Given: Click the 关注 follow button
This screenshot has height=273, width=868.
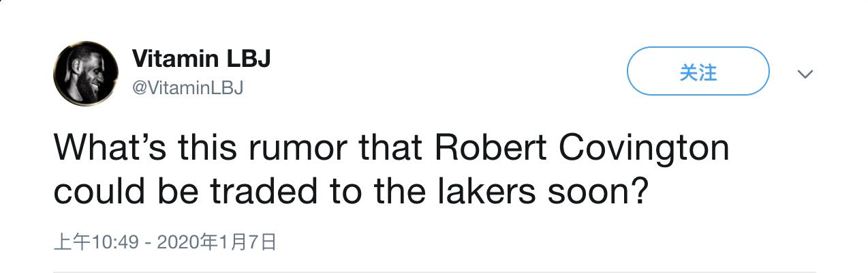Looking at the screenshot, I should pyautogui.click(x=698, y=71).
